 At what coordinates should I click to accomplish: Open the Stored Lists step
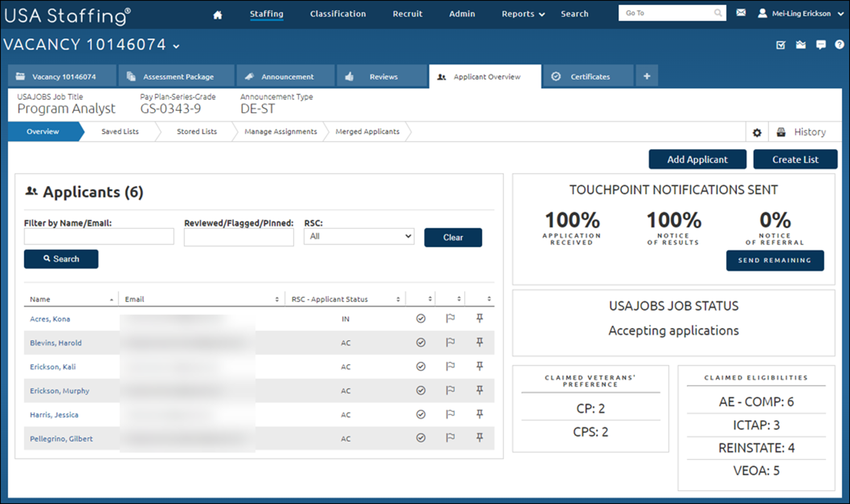(x=197, y=131)
